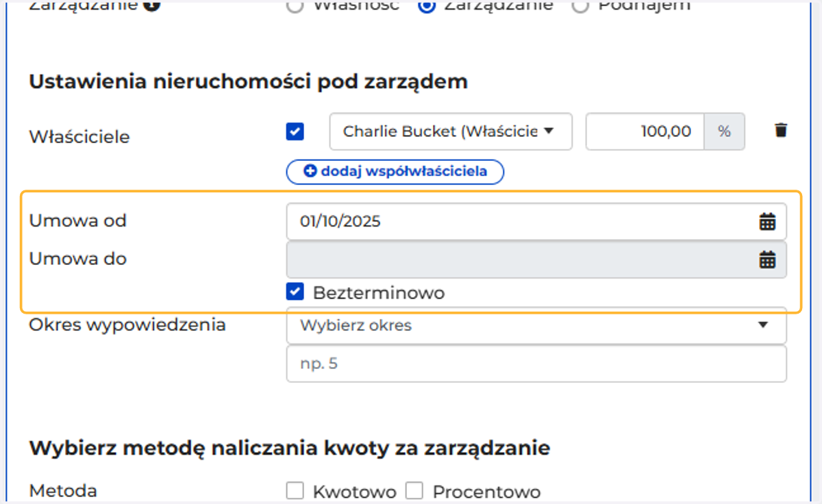Click the Umowa do label
822x504 pixels.
(78, 260)
